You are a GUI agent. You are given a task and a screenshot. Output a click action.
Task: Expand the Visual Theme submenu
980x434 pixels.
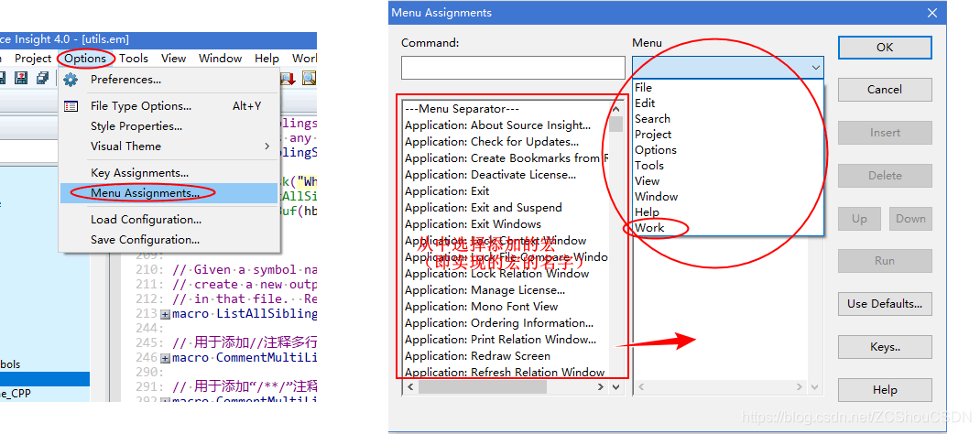coord(170,146)
